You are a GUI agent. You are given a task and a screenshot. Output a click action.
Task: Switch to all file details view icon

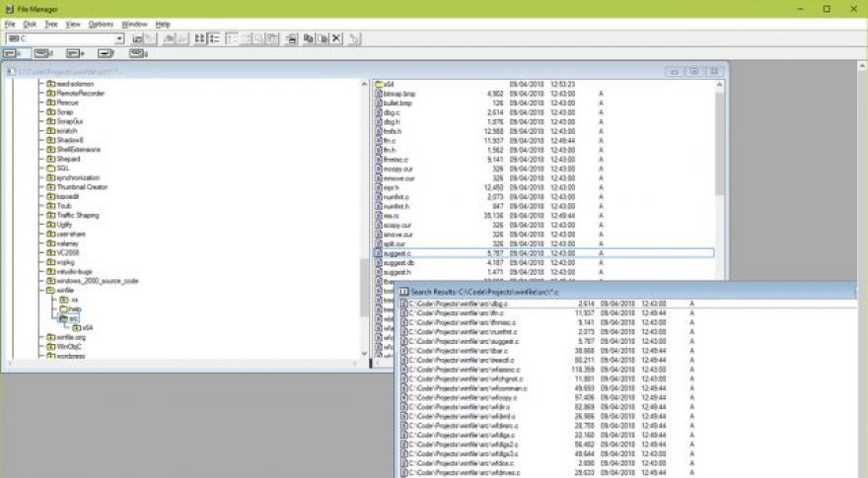coord(214,38)
